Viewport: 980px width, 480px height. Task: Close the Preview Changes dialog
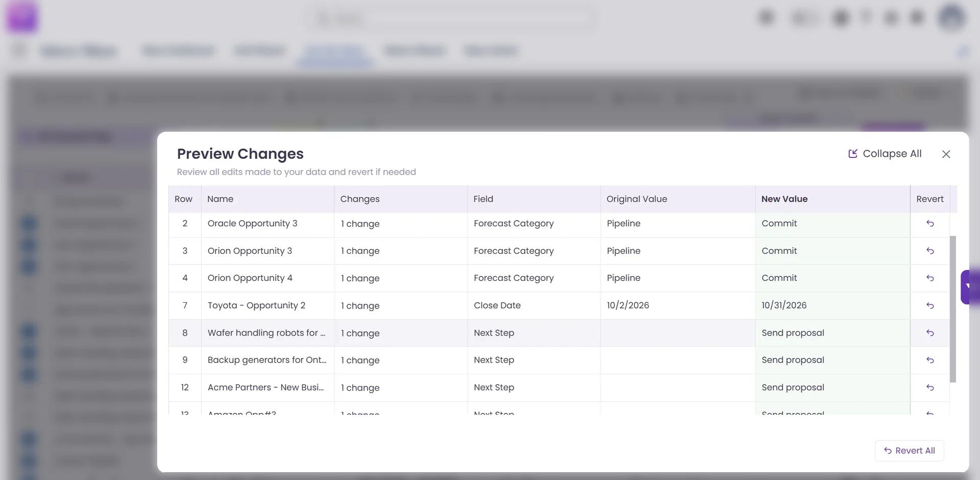click(x=946, y=154)
